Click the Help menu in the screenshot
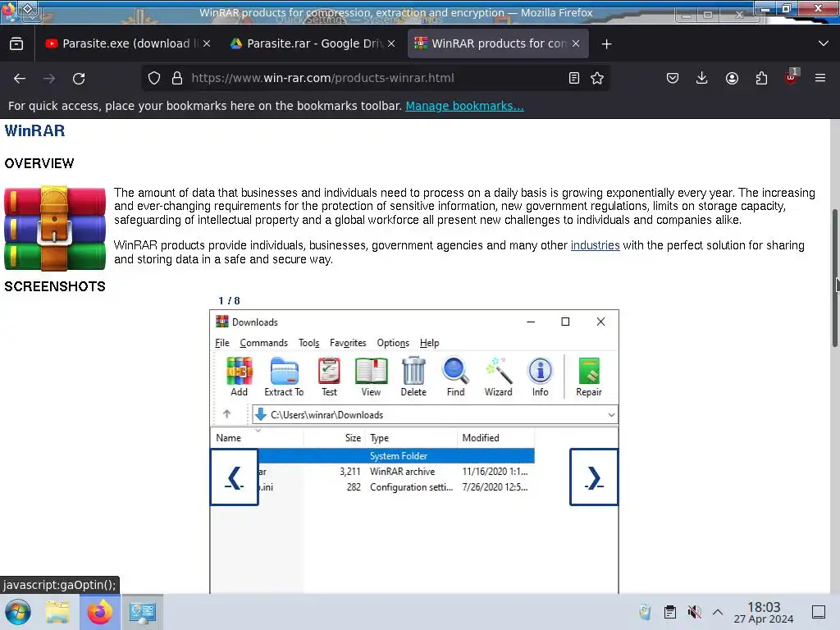This screenshot has width=840, height=630. point(430,343)
